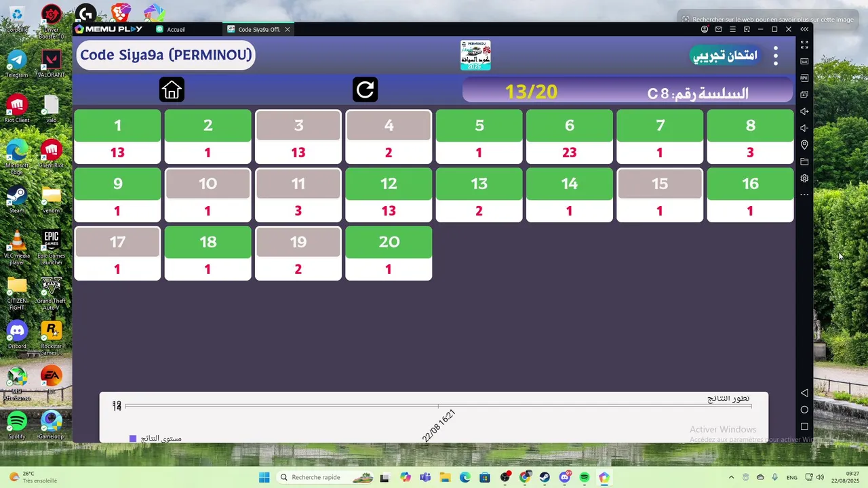This screenshot has height=488, width=868.
Task: Select grayed question card 17
Action: pos(117,253)
